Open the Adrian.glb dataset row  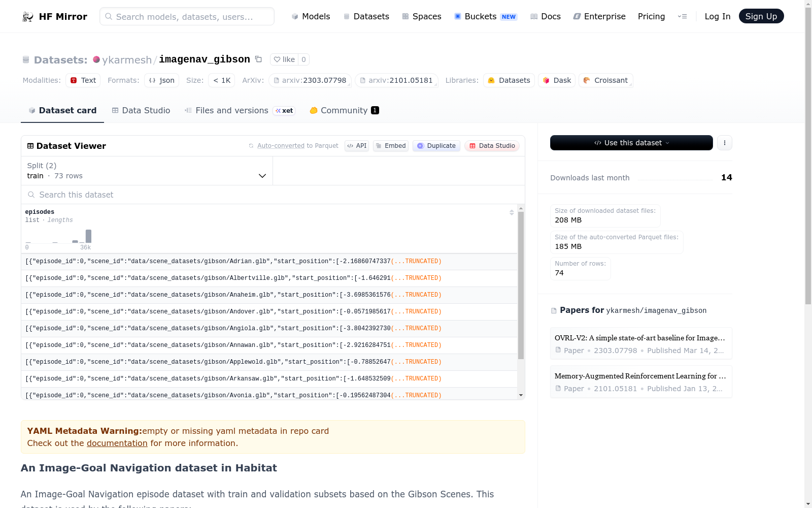269,262
